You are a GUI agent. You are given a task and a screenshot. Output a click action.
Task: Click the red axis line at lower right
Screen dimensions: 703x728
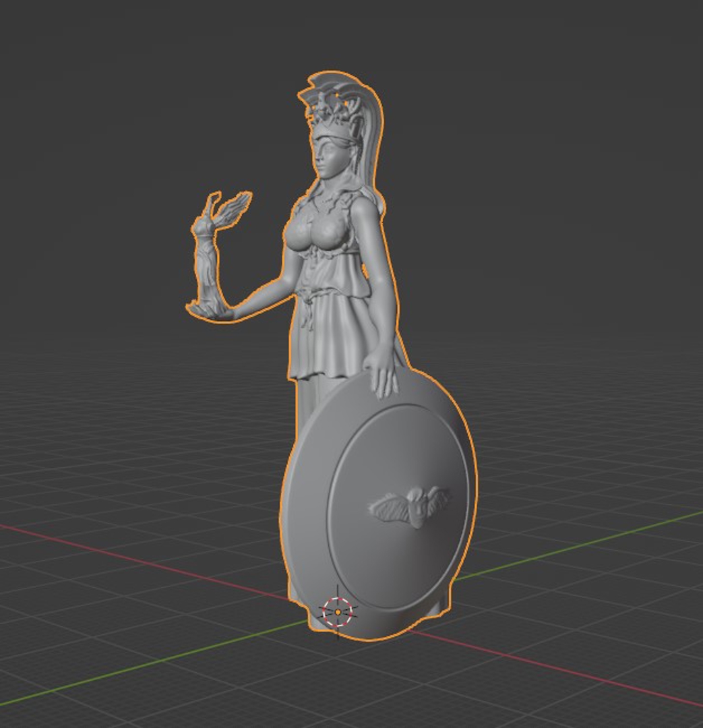point(573,674)
